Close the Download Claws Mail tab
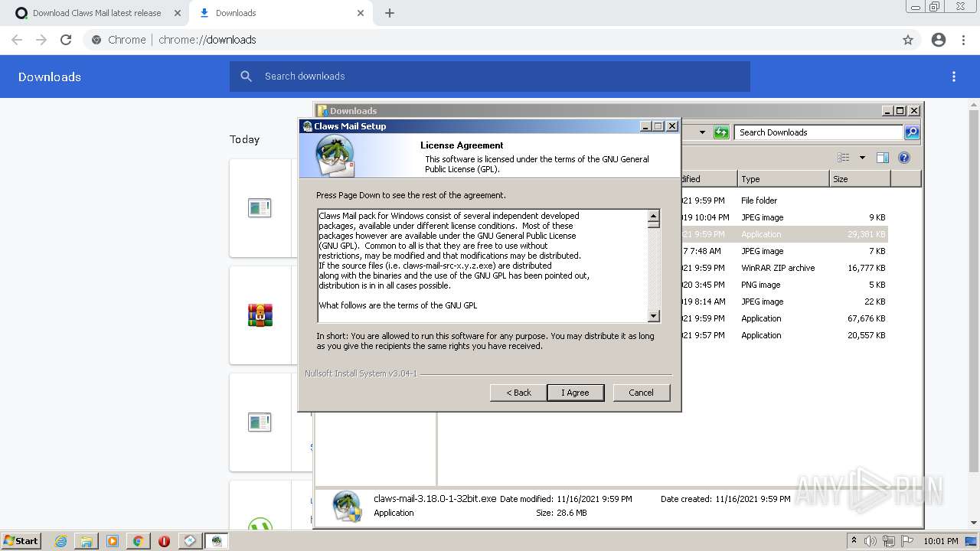 178,13
